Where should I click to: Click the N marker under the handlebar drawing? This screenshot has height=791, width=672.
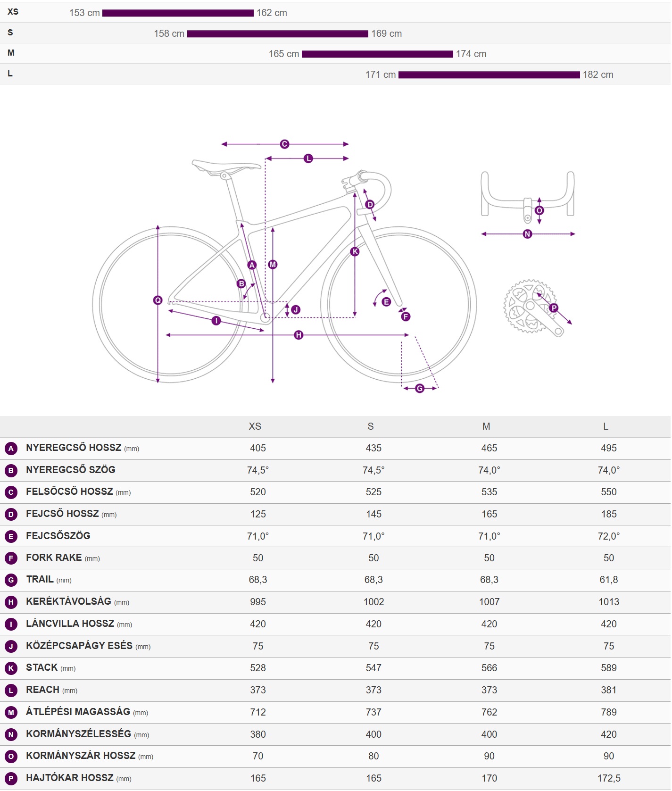coord(527,234)
